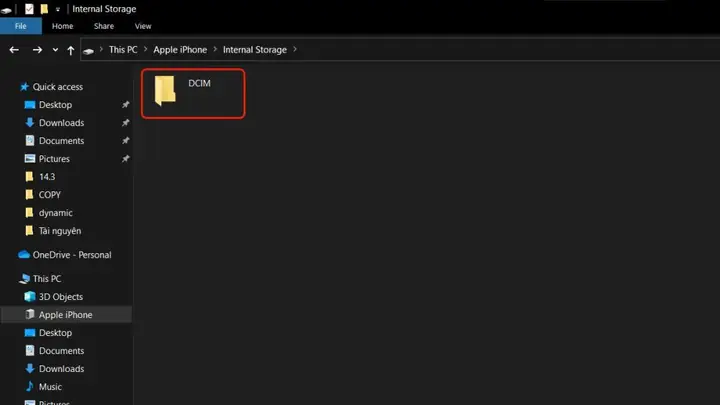Click Apple iPhone in the address bar

click(x=180, y=50)
